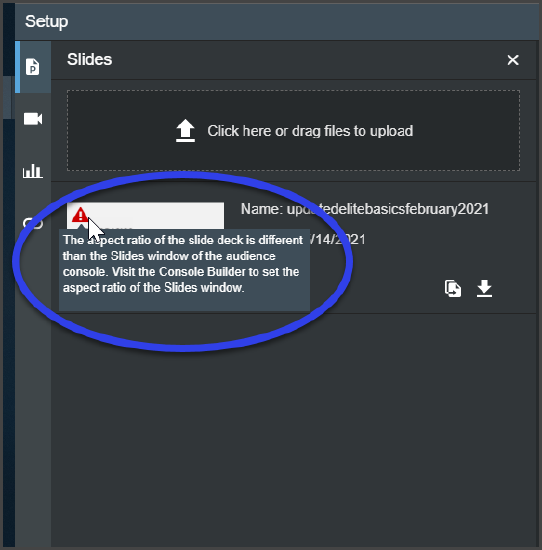Click the upload arrow icon
Viewport: 542px width, 550px height.
pyautogui.click(x=185, y=131)
